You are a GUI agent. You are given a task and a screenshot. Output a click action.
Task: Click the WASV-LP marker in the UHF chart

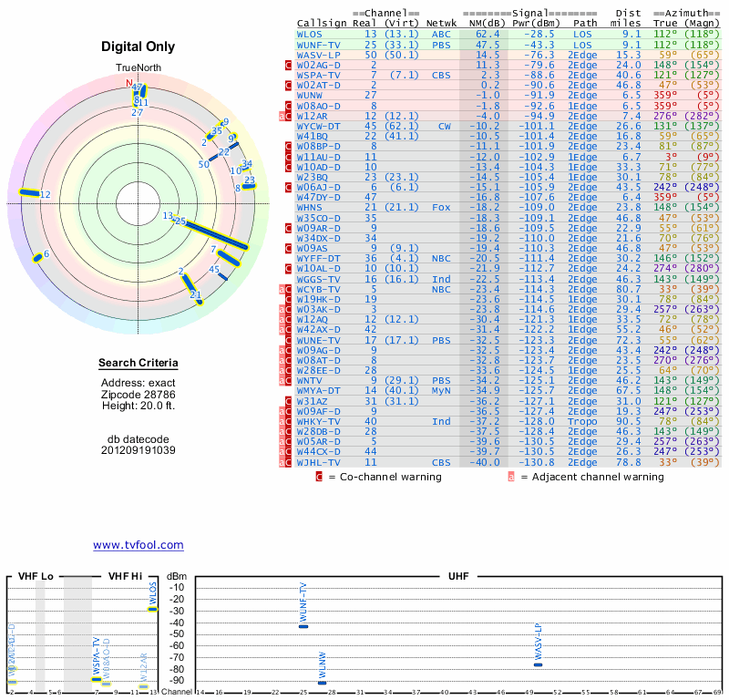coord(538,664)
